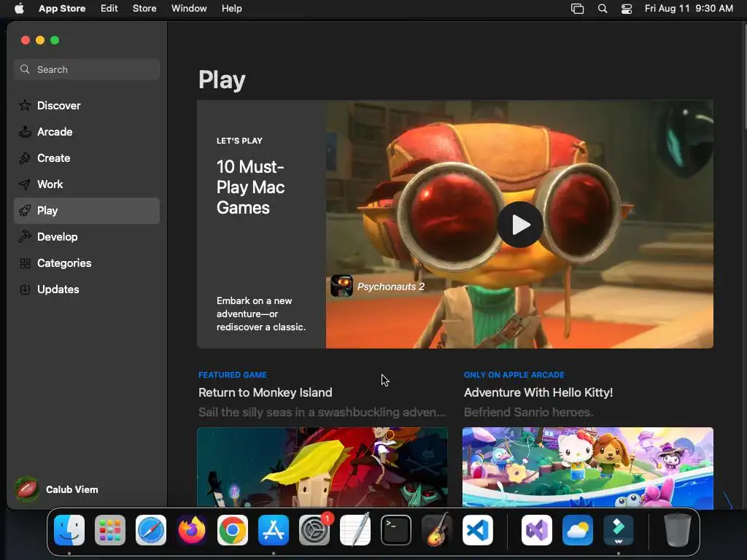
Task: Launch Safari from the Dock
Action: point(151,530)
